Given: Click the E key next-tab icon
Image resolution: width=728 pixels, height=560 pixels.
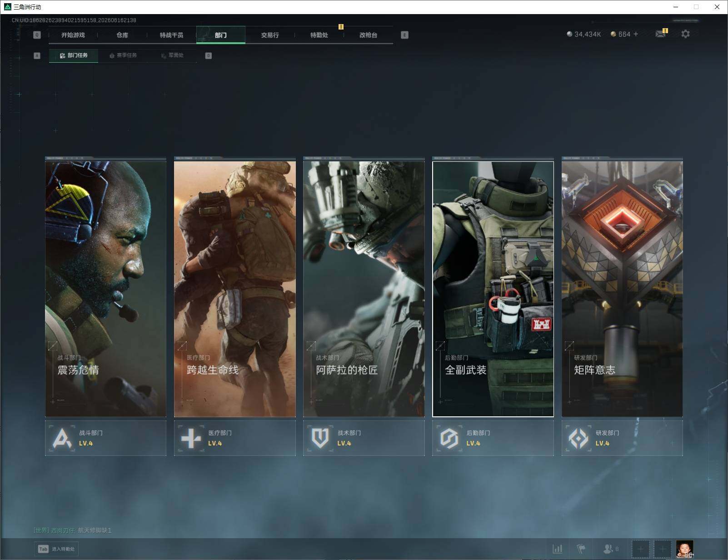Looking at the screenshot, I should pos(404,35).
